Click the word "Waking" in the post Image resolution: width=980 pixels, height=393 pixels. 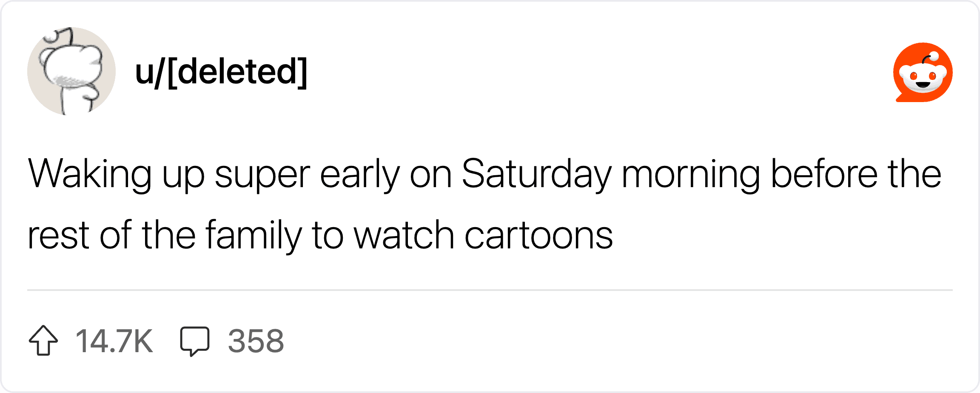click(90, 174)
